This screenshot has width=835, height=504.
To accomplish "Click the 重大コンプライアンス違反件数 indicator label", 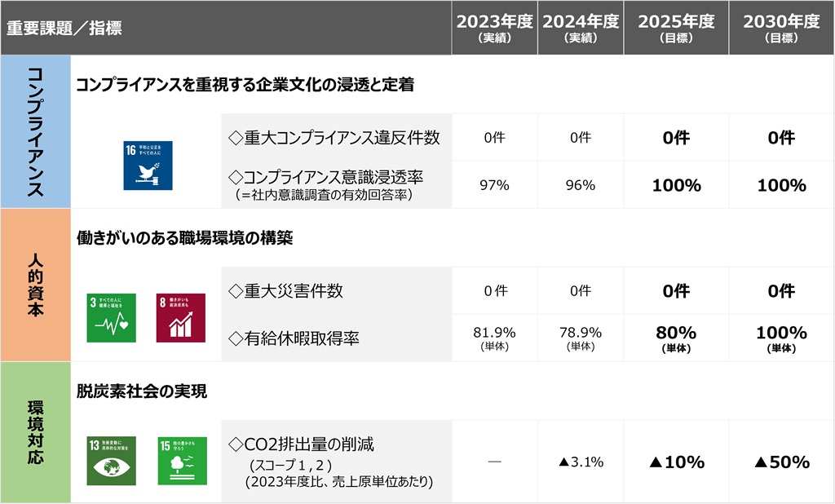I will point(334,138).
